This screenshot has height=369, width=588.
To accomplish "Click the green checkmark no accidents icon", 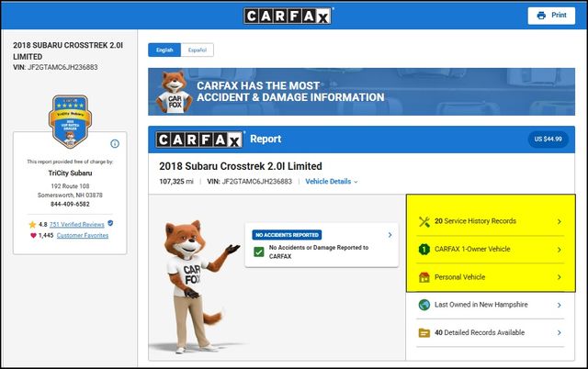I will [259, 252].
